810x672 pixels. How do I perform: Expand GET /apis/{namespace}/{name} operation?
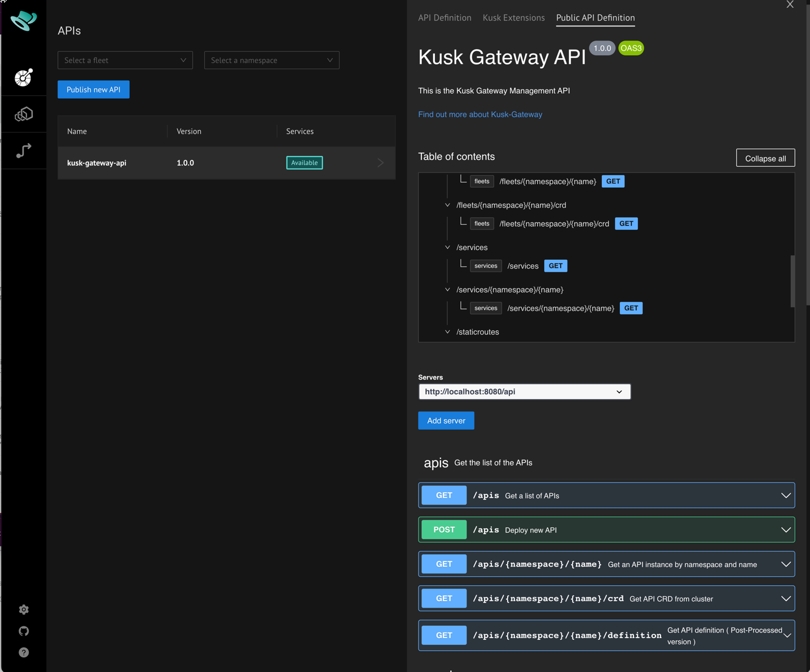pos(606,564)
